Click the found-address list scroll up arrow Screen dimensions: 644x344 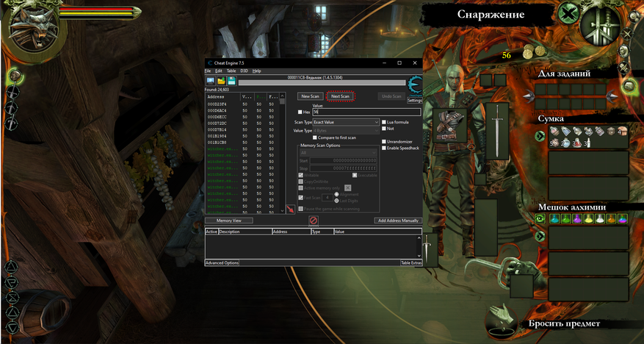pyautogui.click(x=282, y=95)
